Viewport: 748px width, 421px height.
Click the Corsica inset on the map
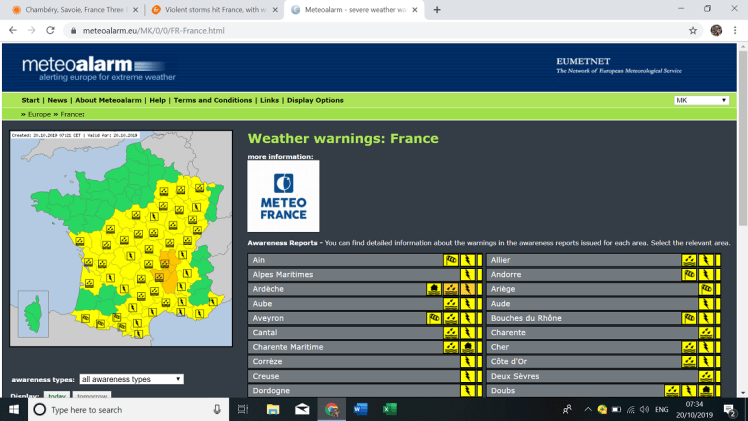click(33, 314)
